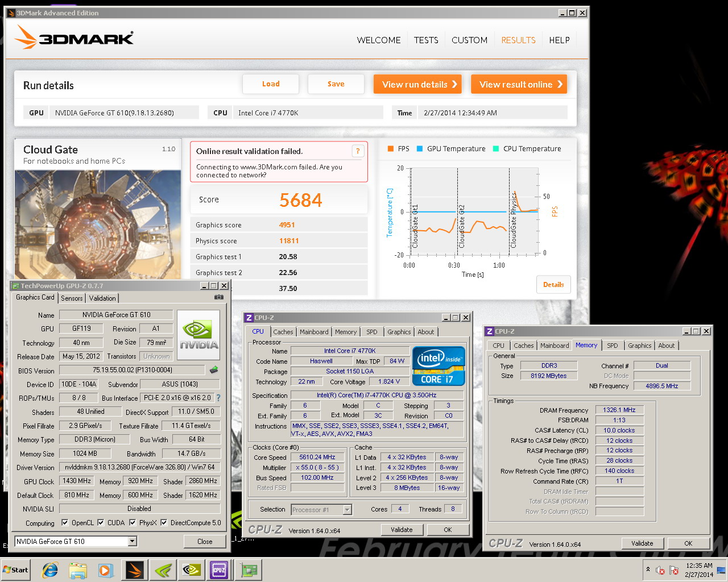Switch to the Sensors tab in GPU-Z

[72, 298]
